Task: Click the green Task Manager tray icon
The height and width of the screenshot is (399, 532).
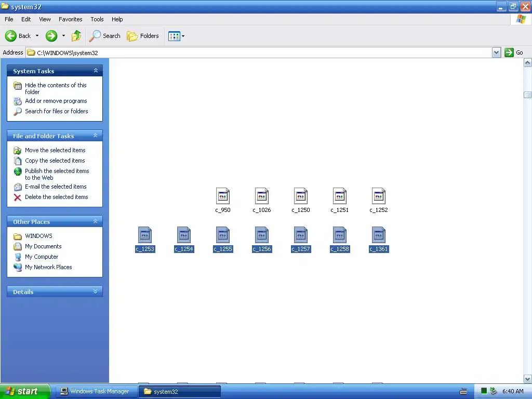Action: [484, 391]
